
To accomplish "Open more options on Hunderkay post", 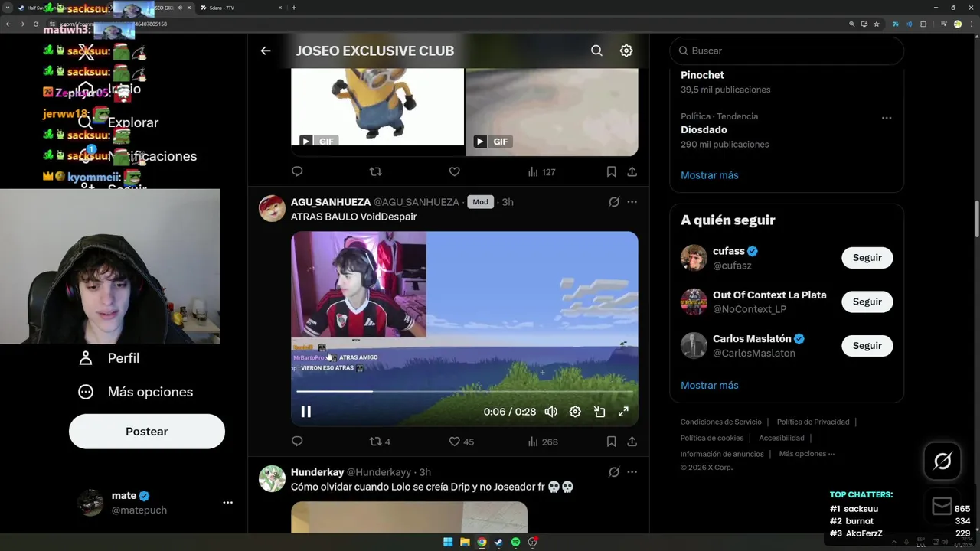I will point(632,472).
